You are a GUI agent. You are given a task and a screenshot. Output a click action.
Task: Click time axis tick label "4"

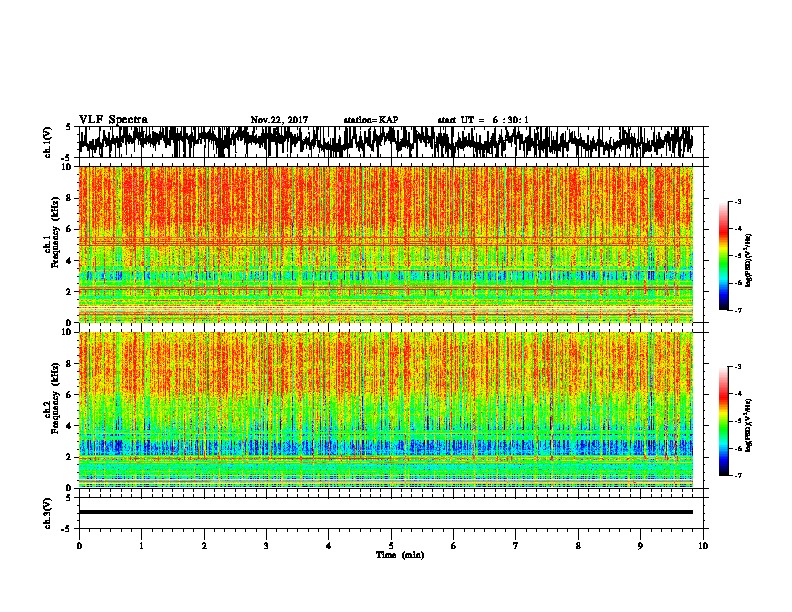pyautogui.click(x=329, y=546)
